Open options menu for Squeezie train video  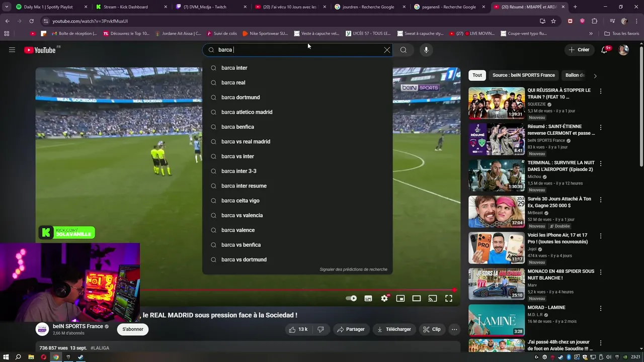[601, 92]
